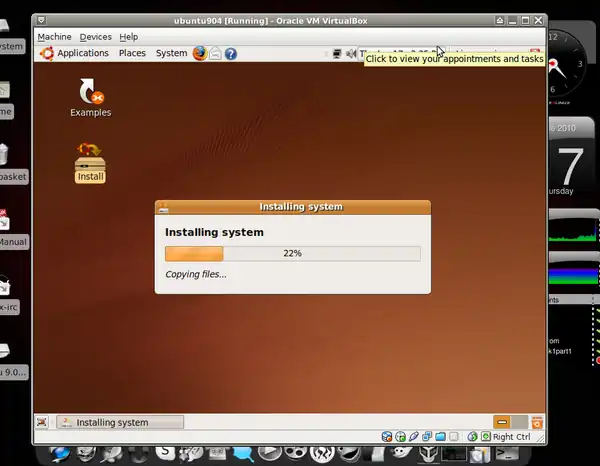Open the VirtualBox Help menu
Screen dimensions: 600x466
pyautogui.click(x=129, y=37)
